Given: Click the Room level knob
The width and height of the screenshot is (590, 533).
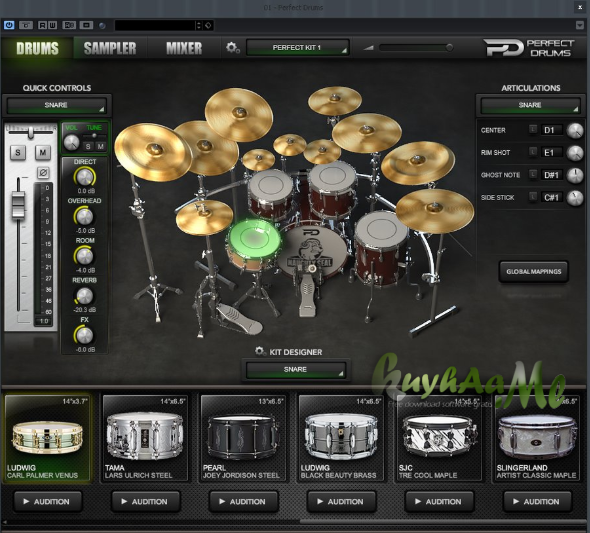Looking at the screenshot, I should (85, 256).
